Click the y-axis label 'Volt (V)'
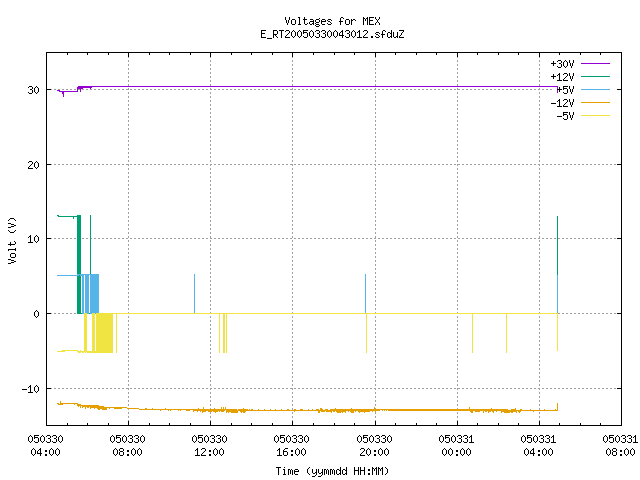 (x=12, y=240)
